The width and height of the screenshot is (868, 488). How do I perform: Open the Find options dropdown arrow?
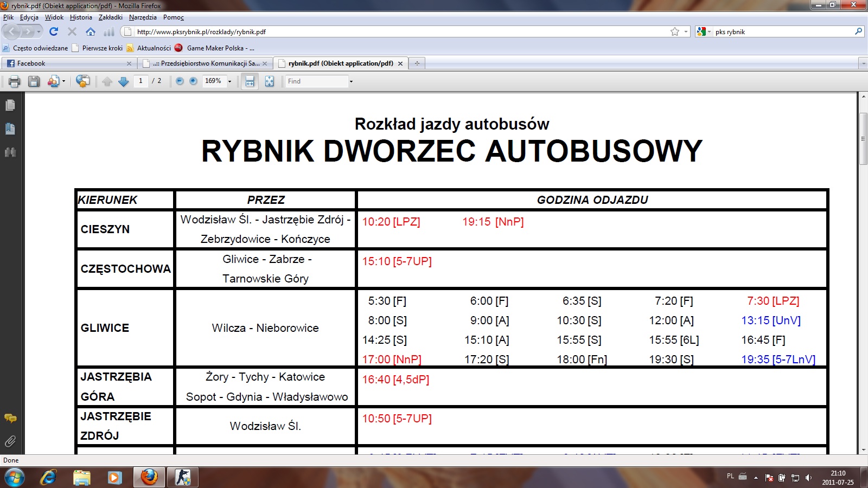point(351,81)
